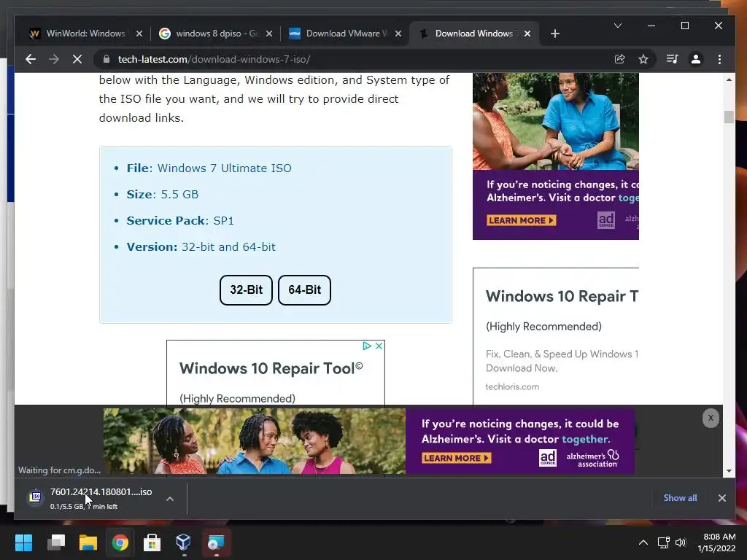
Task: Close the downloads bar
Action: click(x=722, y=498)
